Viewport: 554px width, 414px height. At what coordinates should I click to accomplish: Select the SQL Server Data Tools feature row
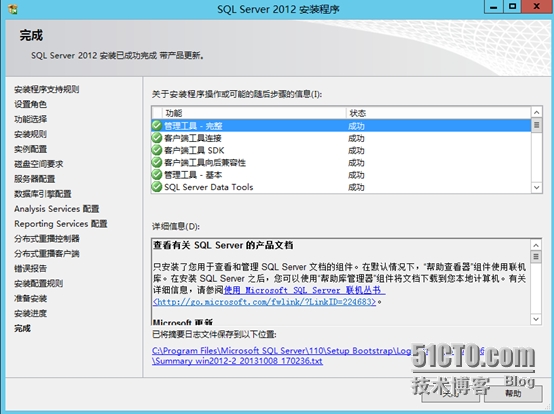pyautogui.click(x=341, y=187)
